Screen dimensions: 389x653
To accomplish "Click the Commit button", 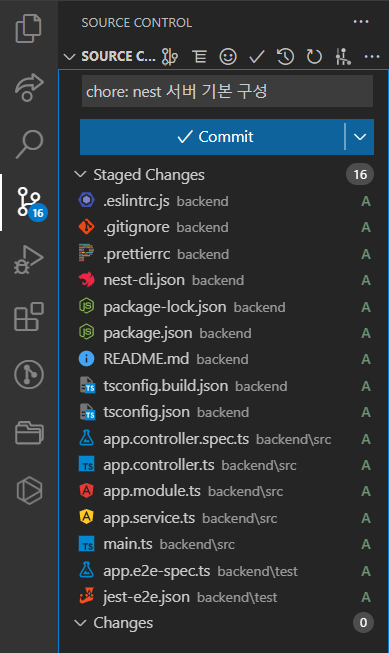I will click(x=212, y=137).
